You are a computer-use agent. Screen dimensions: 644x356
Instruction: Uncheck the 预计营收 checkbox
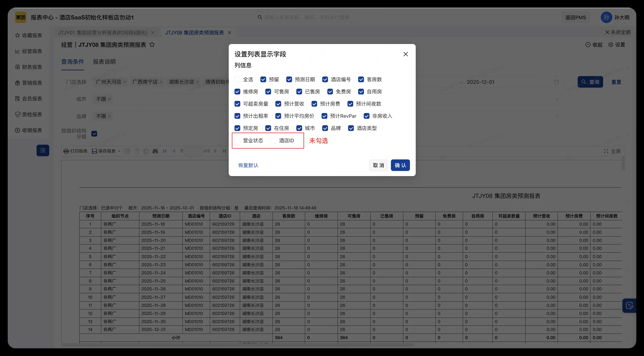(278, 104)
